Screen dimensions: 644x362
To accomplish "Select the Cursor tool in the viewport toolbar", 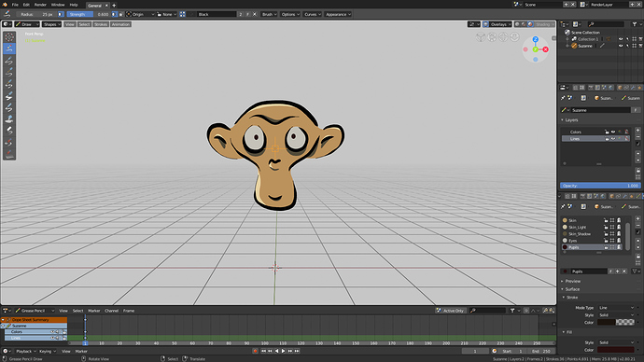I will (9, 37).
